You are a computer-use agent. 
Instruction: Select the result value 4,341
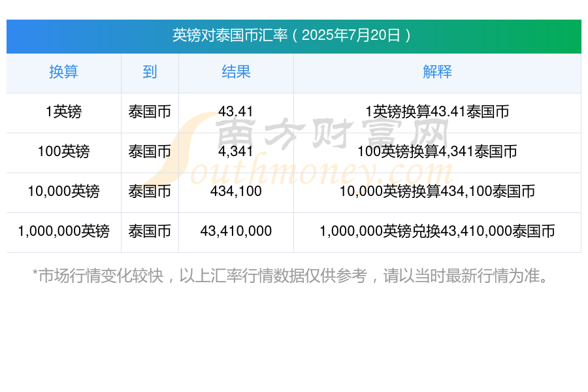click(236, 152)
